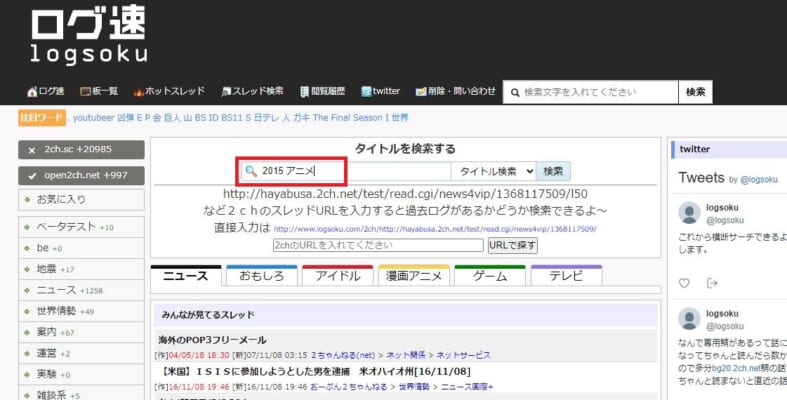Open be +0 category in sidebar
This screenshot has height=400, width=787.
click(x=81, y=248)
